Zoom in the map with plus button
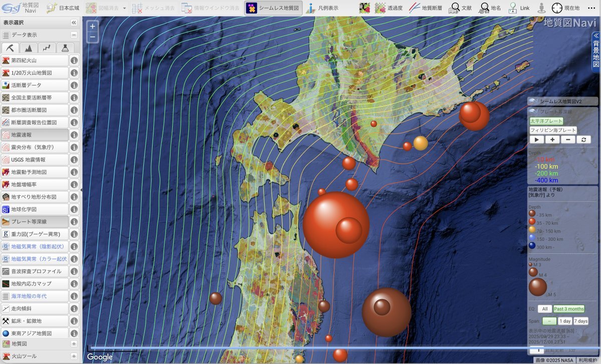601x364 pixels. pyautogui.click(x=93, y=26)
